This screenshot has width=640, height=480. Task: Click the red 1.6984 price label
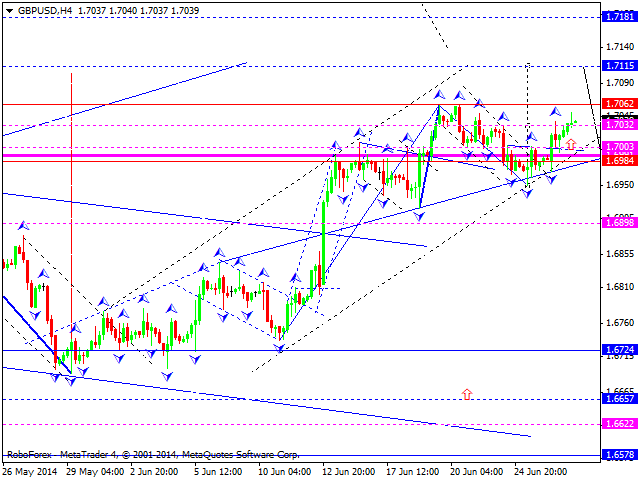click(619, 160)
